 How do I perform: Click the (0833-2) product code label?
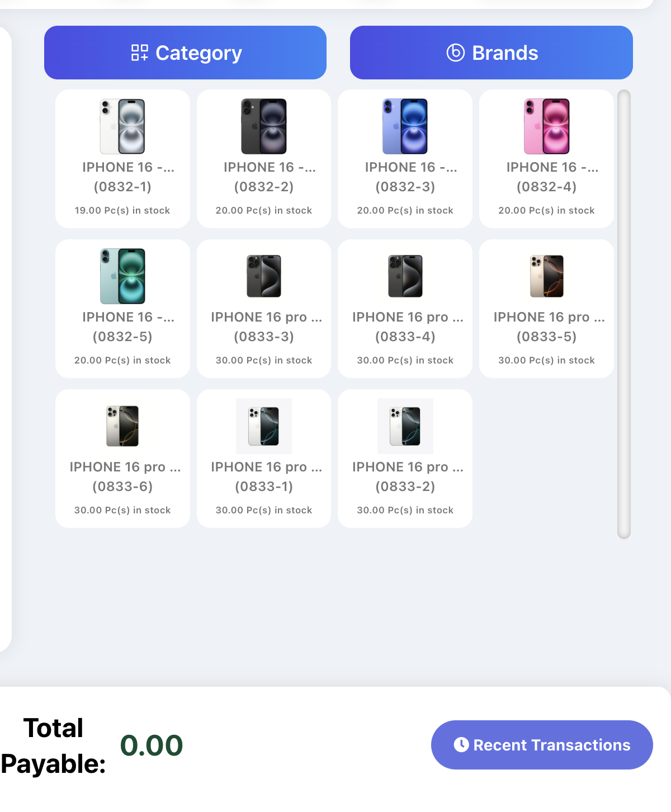click(405, 487)
